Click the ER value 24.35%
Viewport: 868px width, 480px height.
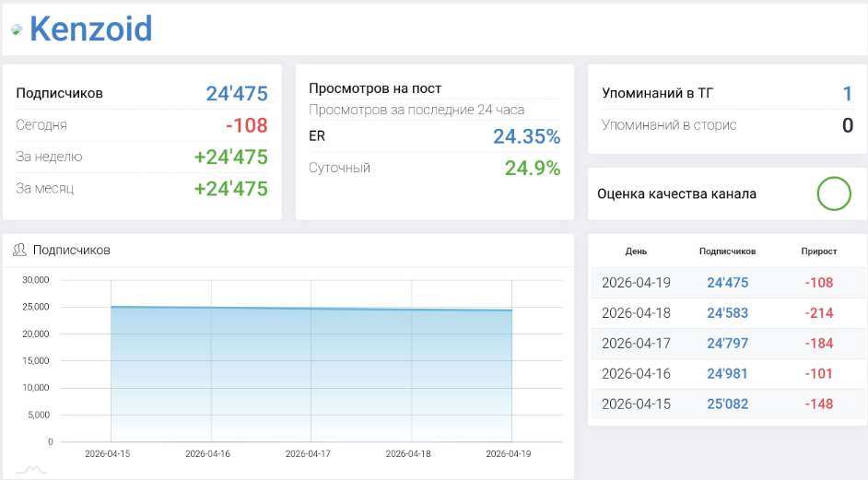pos(526,136)
